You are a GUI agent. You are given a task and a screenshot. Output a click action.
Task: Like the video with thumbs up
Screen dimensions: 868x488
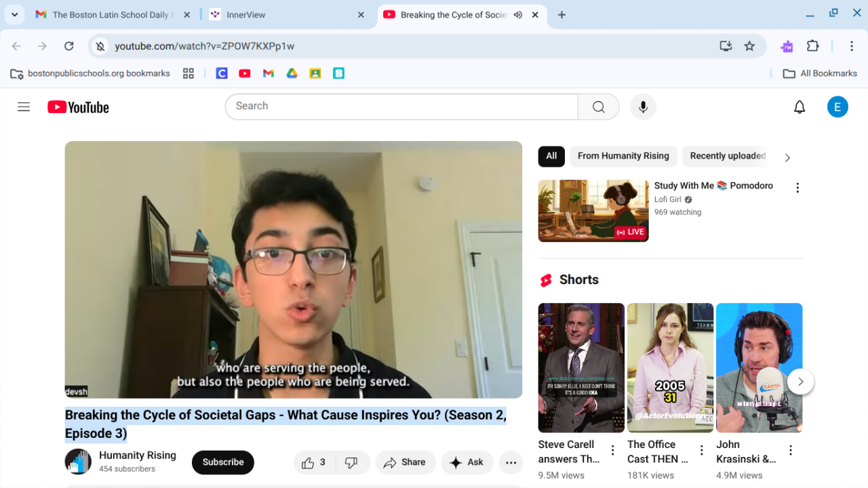click(313, 462)
